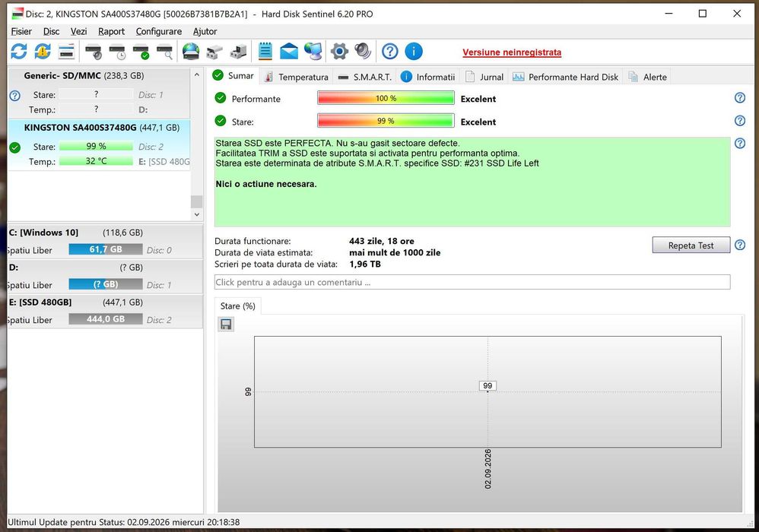Select the KINGSTON SA400S37480G disk entry

click(99, 144)
